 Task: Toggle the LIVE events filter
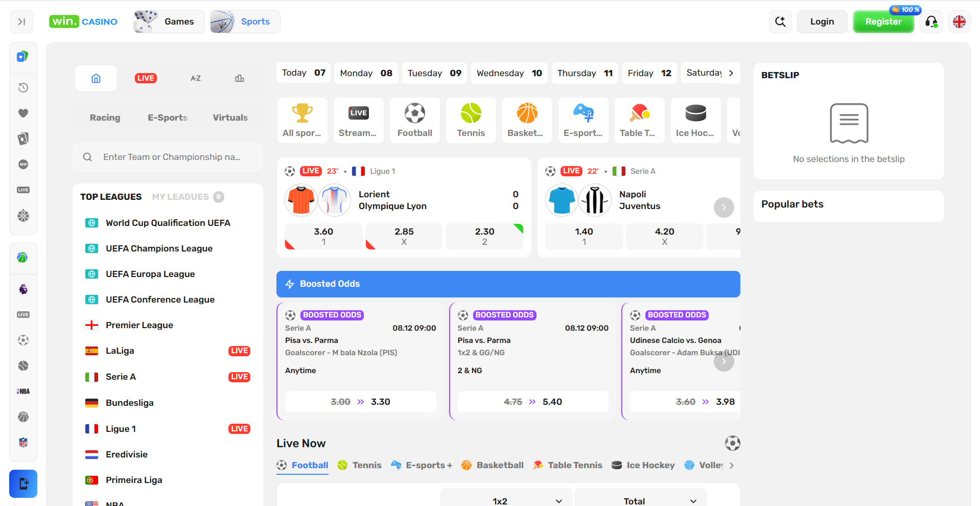point(146,78)
